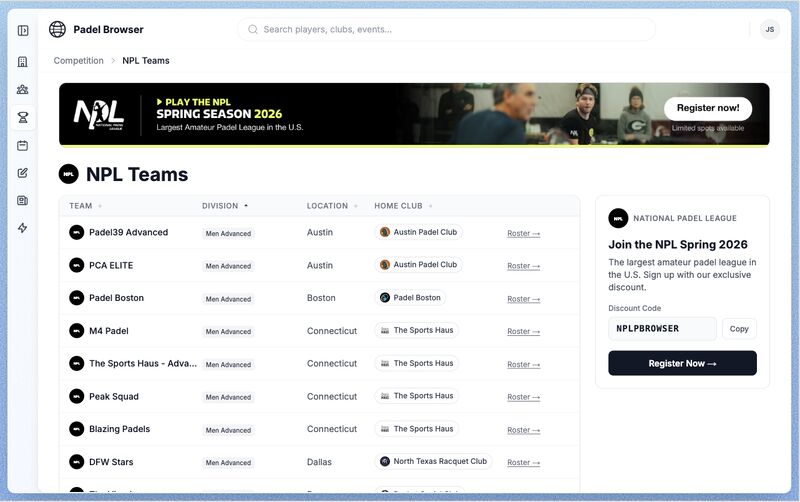Open the newspaper icon in sidebar
Screen dimensions: 800x502
pyautogui.click(x=23, y=200)
